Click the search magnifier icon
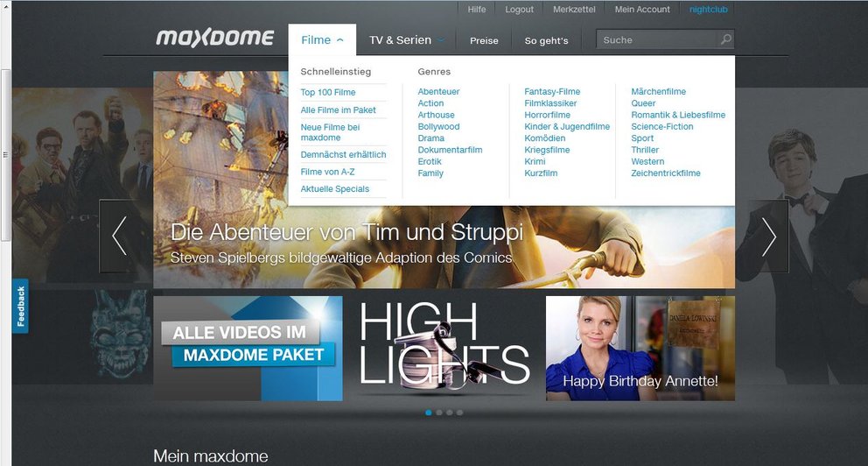Image resolution: width=868 pixels, height=466 pixels. (725, 39)
